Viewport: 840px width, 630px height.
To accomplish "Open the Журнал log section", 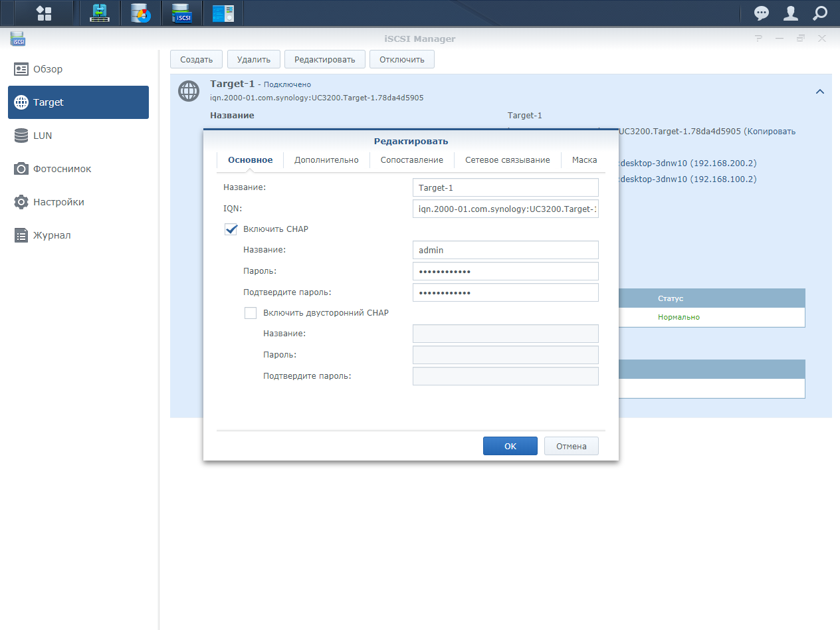I will coord(78,235).
